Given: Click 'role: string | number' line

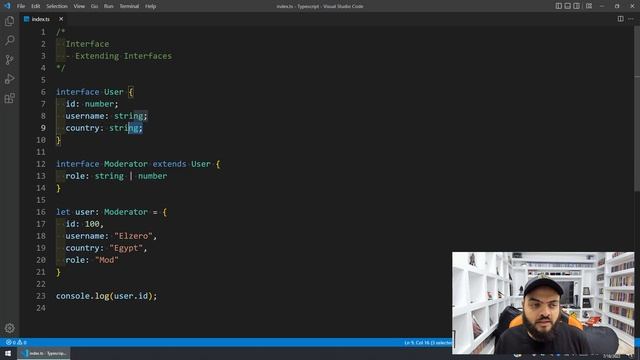Looking at the screenshot, I should (x=116, y=176).
